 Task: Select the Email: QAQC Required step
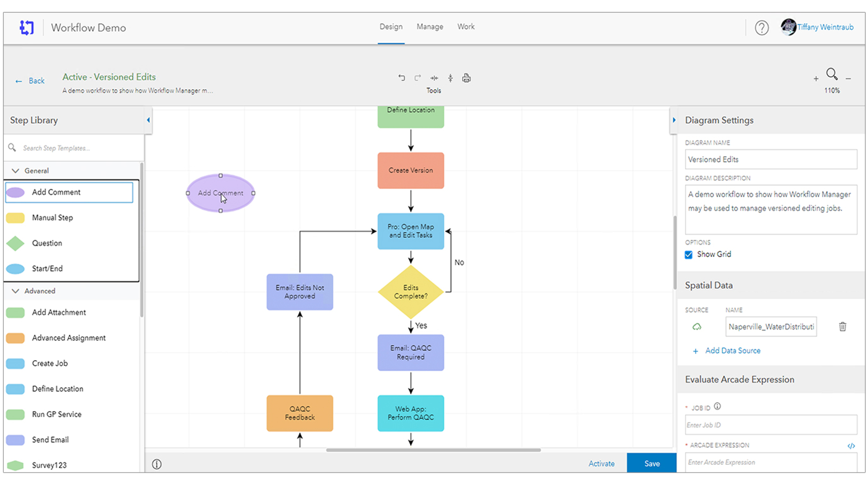[411, 353]
